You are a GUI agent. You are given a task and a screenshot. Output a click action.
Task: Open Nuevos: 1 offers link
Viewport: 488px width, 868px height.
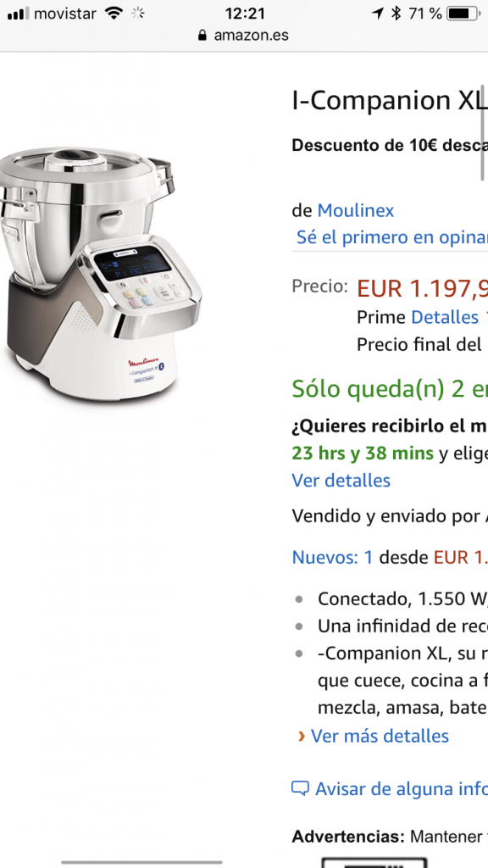click(x=332, y=557)
